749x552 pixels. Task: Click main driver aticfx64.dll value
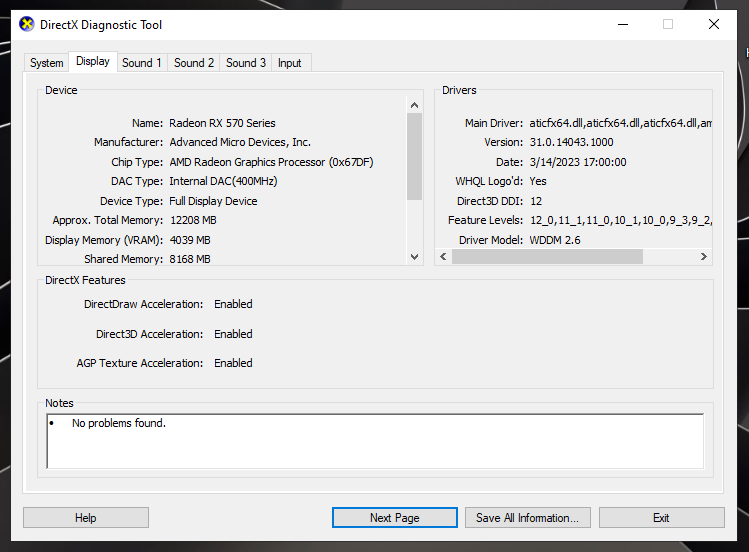coord(621,123)
